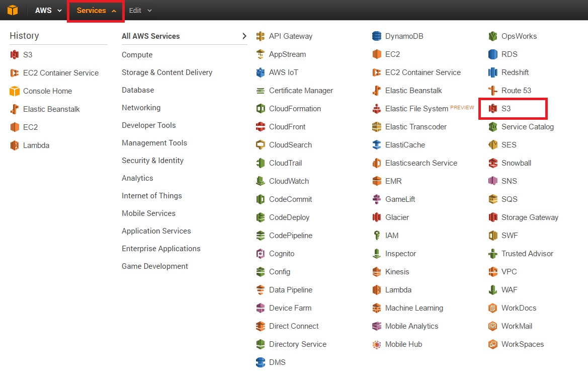588x377 pixels.
Task: Open the Internet of Things category
Action: coord(152,196)
